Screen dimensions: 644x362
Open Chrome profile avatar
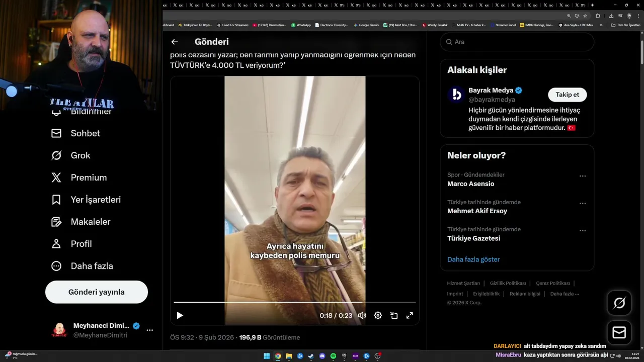(x=629, y=16)
